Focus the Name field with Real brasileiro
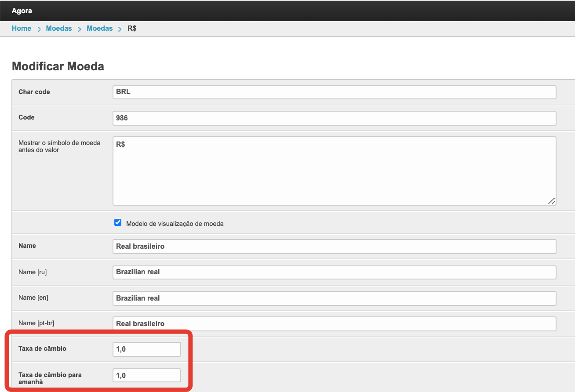575x392 pixels. [334, 247]
